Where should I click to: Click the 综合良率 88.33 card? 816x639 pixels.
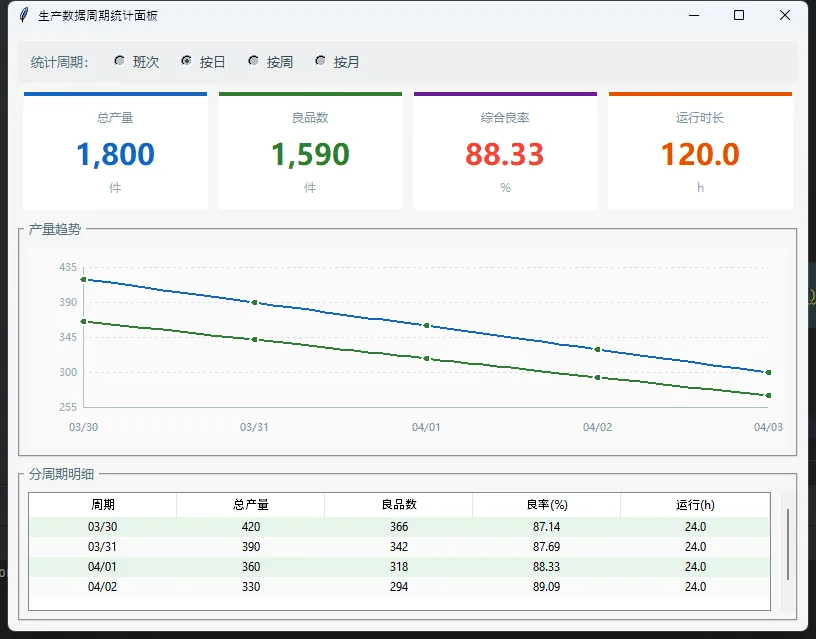505,153
